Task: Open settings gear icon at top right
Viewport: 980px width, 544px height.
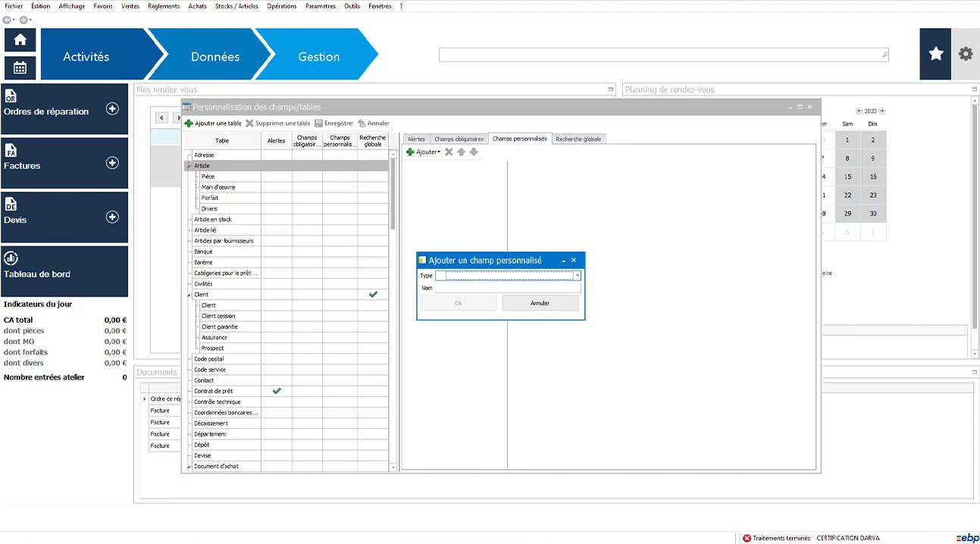Action: 965,54
